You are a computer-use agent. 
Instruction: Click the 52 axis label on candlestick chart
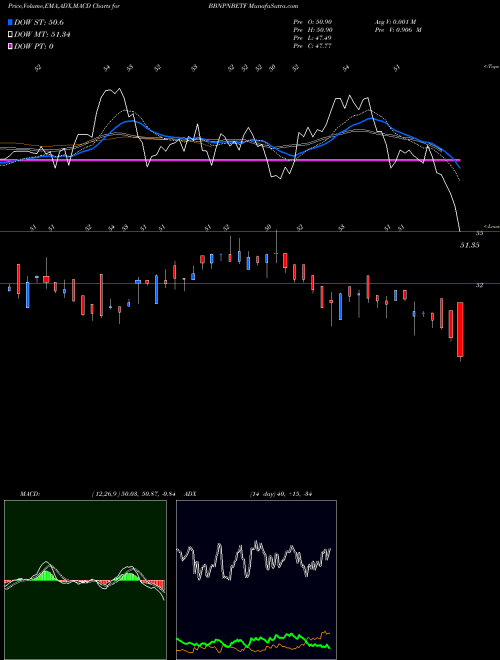[x=479, y=285]
